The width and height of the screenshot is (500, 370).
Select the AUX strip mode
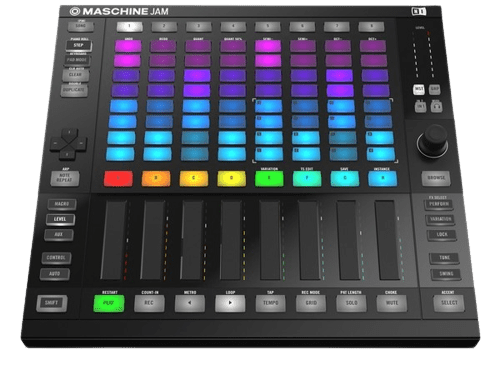pyautogui.click(x=59, y=235)
